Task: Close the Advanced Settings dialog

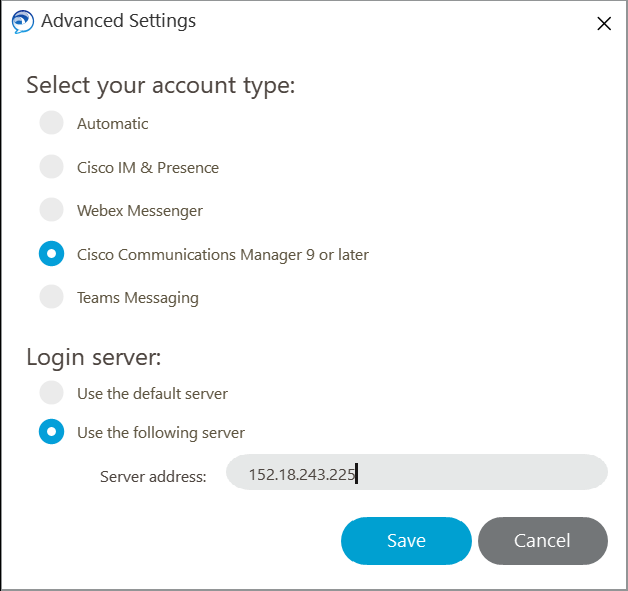Action: point(604,23)
